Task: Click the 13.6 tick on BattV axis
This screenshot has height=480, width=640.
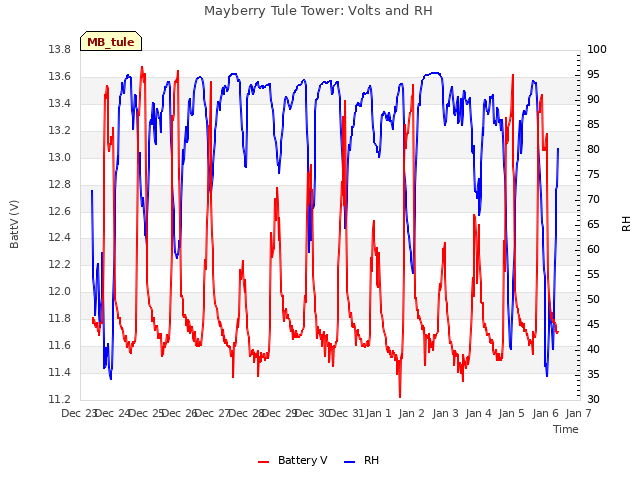Action: pyautogui.click(x=60, y=77)
